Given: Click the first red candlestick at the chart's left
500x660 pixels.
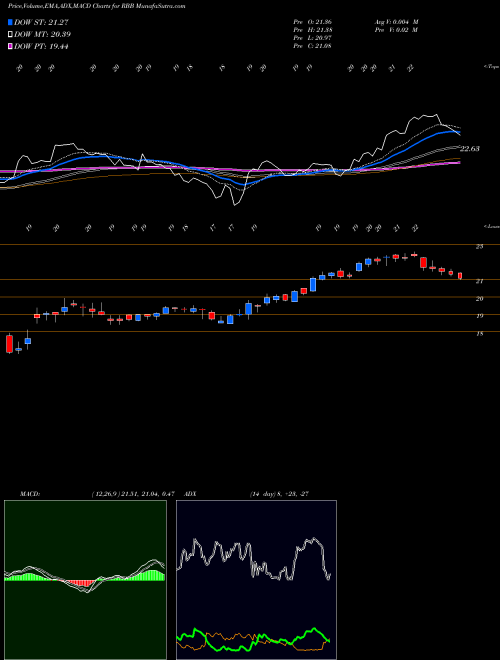Looking at the screenshot, I should (x=9, y=343).
